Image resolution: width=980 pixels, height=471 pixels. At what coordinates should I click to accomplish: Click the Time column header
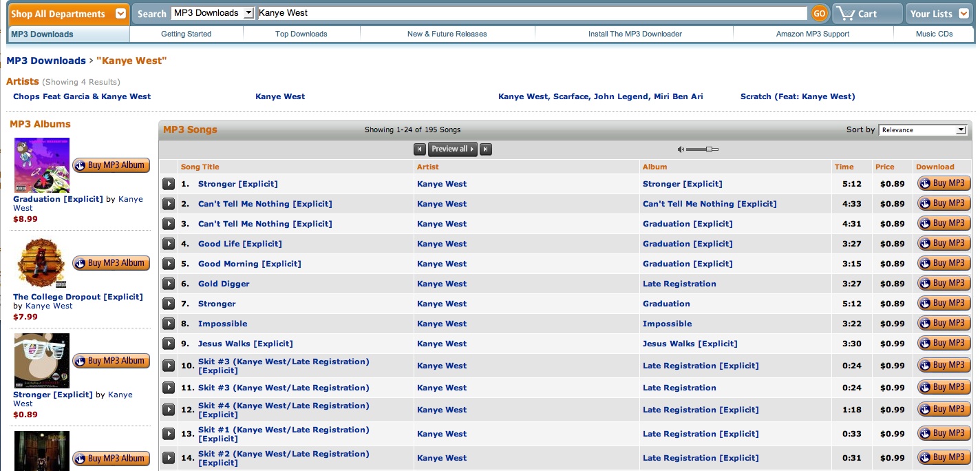844,167
